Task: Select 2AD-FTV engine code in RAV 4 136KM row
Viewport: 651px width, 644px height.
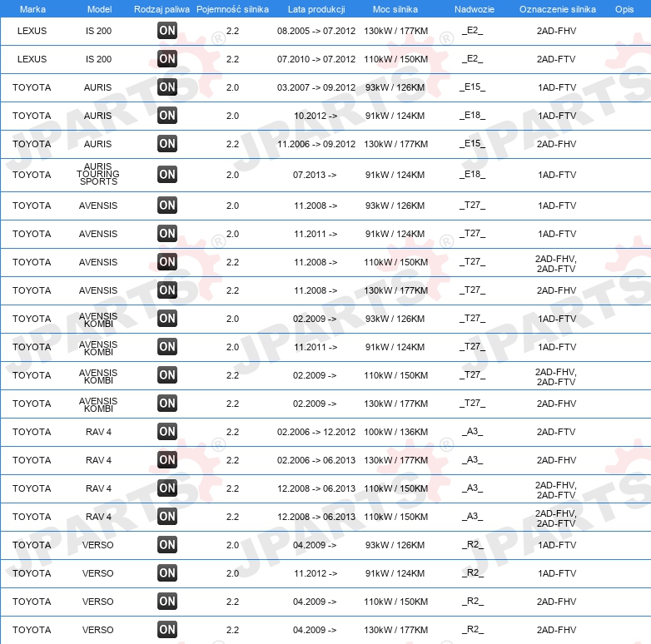Action: coord(556,432)
